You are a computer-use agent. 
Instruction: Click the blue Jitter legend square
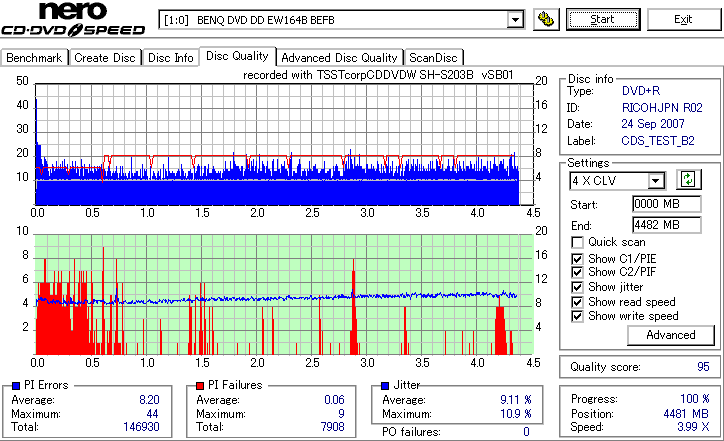tap(385, 386)
